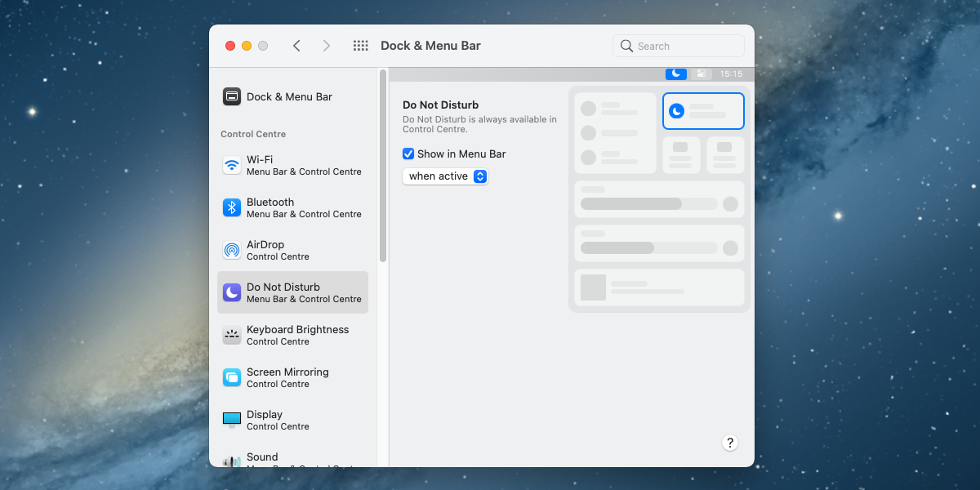
Task: Open the 'when active' dropdown
Action: [x=445, y=176]
